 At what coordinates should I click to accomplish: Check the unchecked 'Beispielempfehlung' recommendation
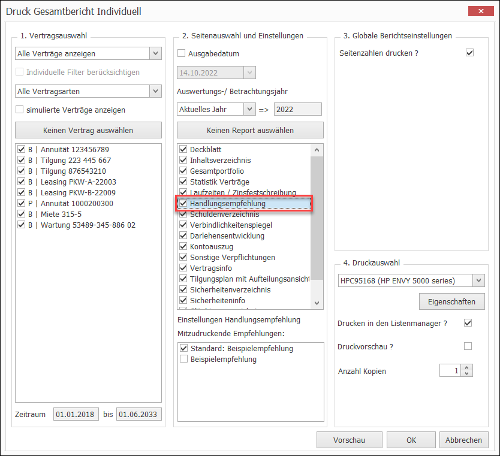click(184, 359)
